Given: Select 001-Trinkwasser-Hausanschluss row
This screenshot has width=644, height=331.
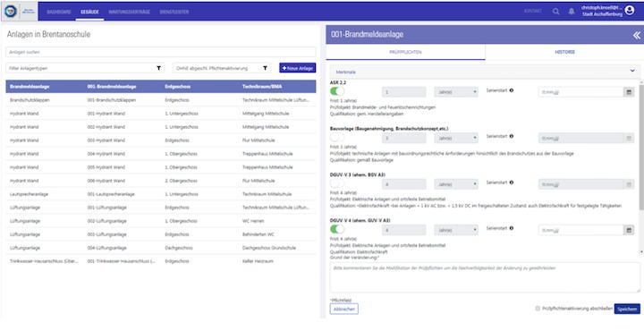Looking at the screenshot, I should click(x=161, y=261).
